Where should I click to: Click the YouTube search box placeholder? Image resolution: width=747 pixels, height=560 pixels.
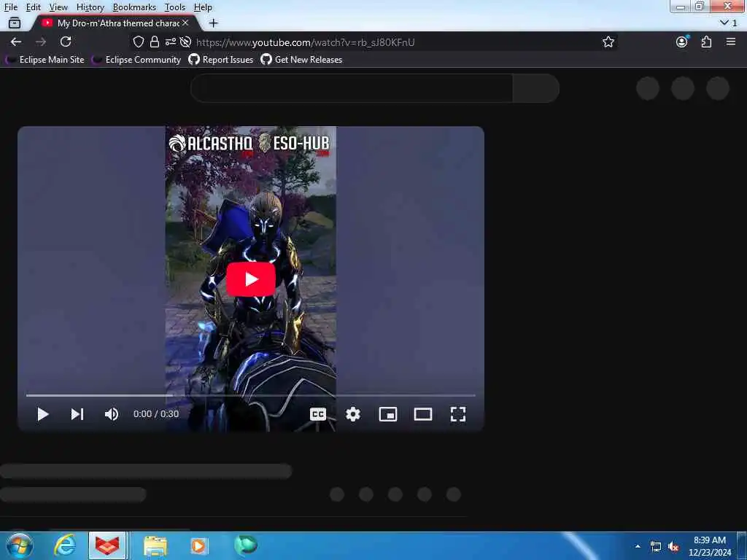(352, 88)
